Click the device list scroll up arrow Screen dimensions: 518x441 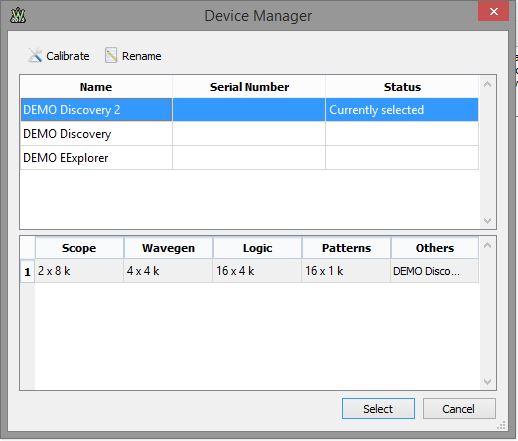(487, 84)
